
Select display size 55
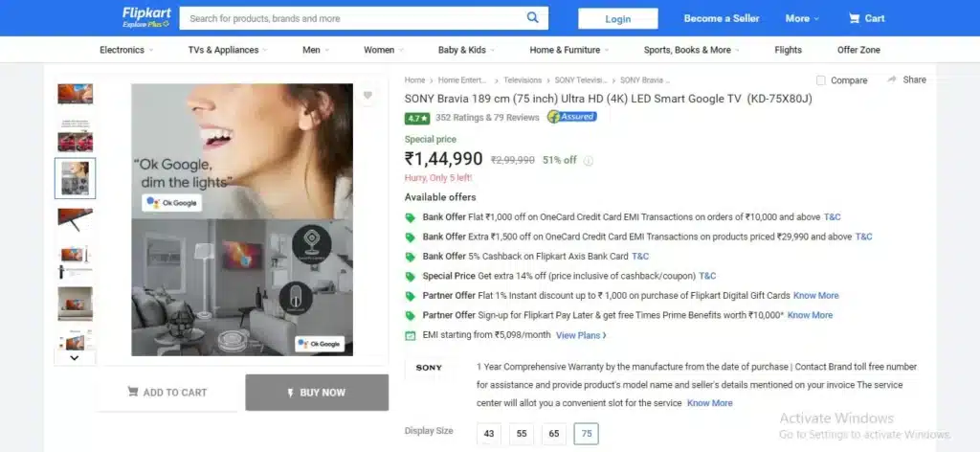point(522,434)
